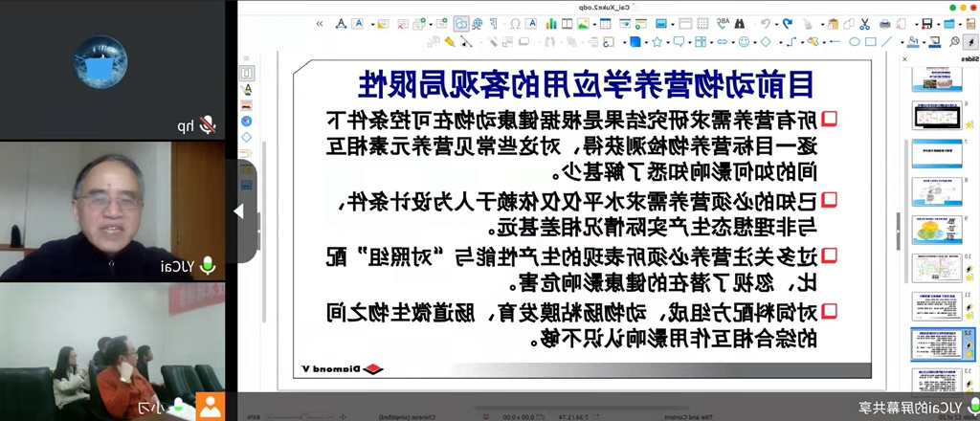980x421 pixels.
Task: Adjust the status bar zoom slider handle
Action: coord(303,414)
